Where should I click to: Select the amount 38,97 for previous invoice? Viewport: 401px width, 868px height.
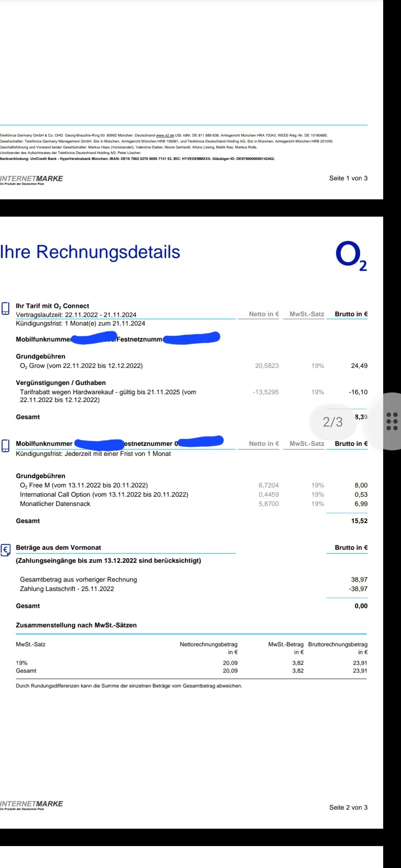coord(359,579)
